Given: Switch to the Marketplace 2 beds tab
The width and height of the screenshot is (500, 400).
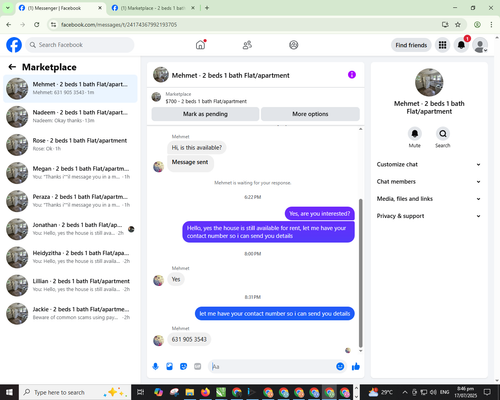Looking at the screenshot, I should coord(153,8).
